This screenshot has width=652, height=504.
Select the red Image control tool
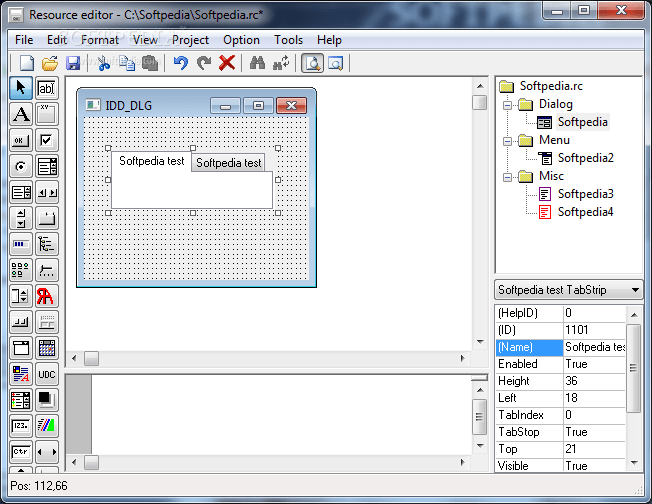tap(47, 296)
